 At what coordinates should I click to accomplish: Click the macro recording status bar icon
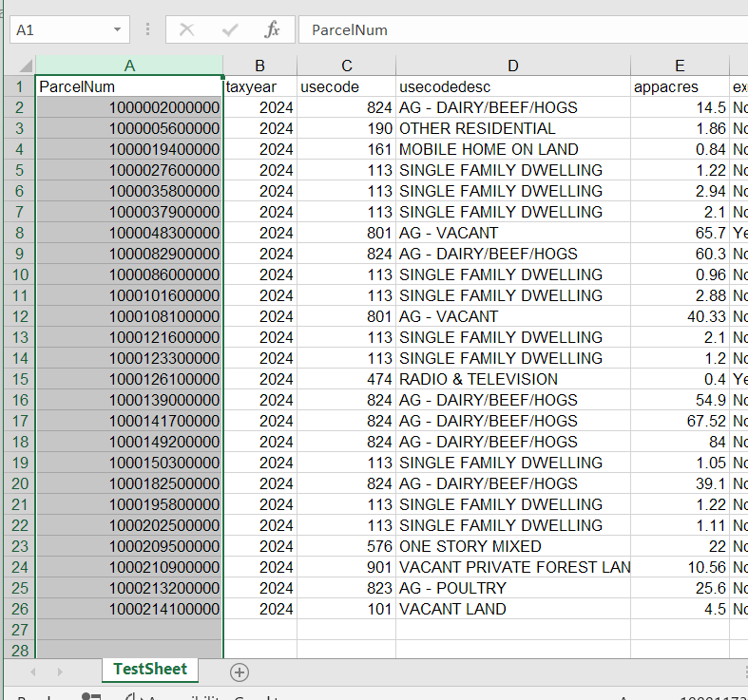(x=91, y=696)
